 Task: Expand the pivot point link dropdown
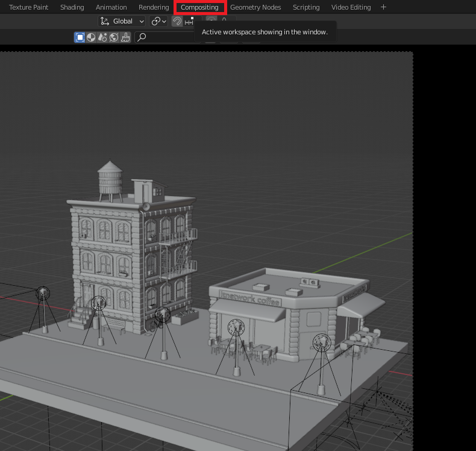[x=159, y=21]
